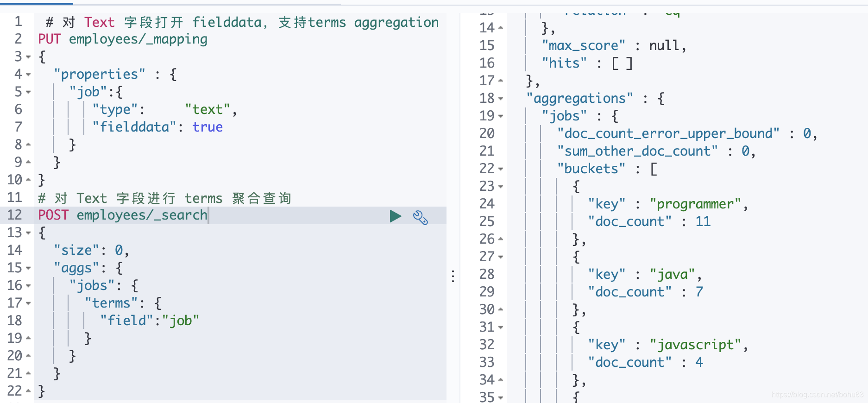
Task: Click the "max_score" : null line
Action: tap(614, 46)
